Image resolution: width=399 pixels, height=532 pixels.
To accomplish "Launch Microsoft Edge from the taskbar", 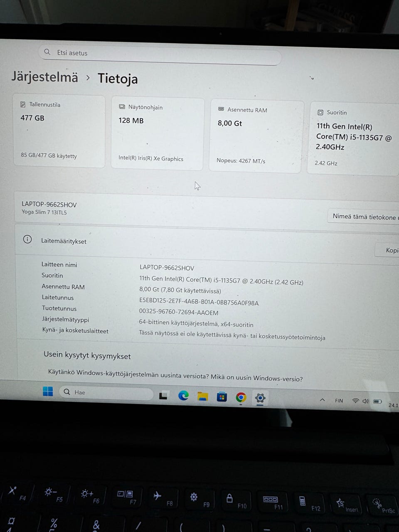I will (183, 396).
